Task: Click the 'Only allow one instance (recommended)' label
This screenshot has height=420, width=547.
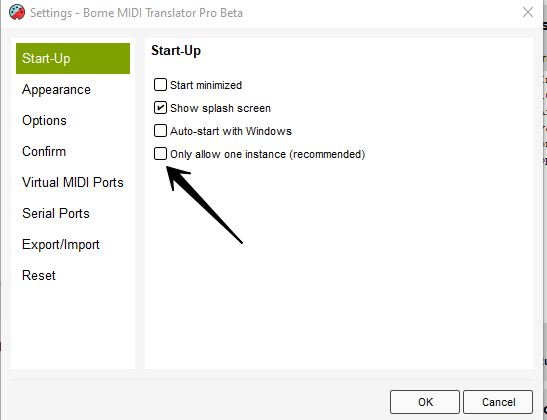Action: [x=268, y=154]
